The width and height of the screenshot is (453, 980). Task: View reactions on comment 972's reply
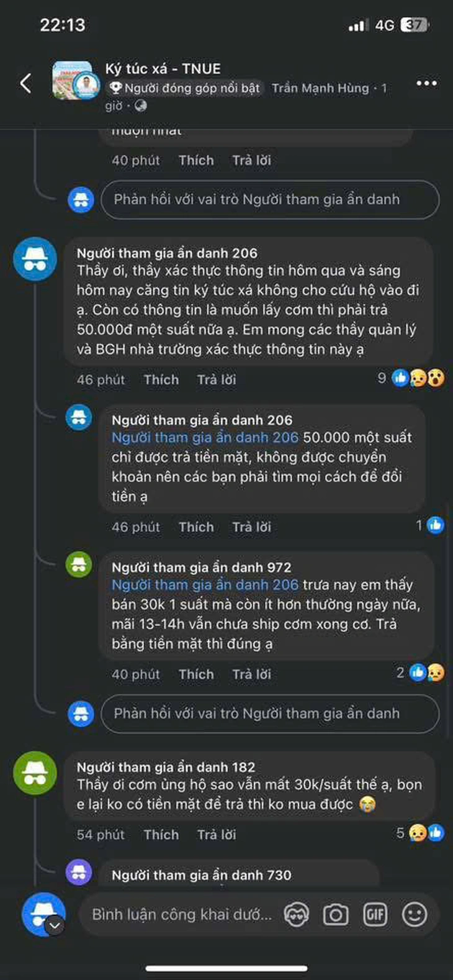pyautogui.click(x=421, y=673)
